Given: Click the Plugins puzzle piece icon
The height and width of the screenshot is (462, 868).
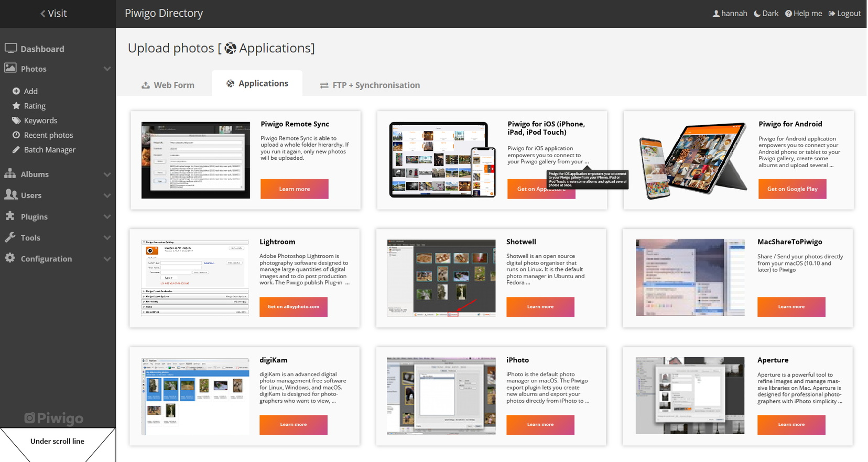Looking at the screenshot, I should 10,216.
